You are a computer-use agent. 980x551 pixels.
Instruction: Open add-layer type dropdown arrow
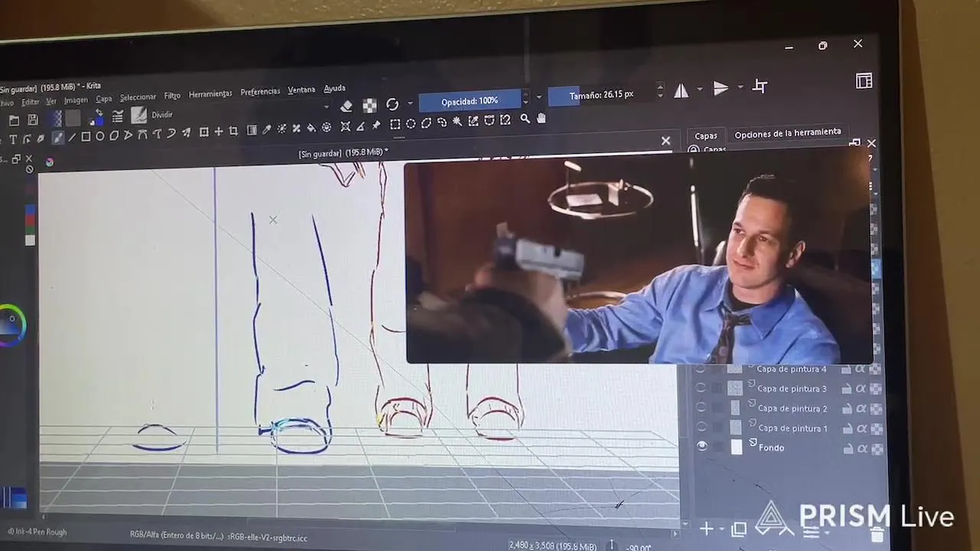pos(722,529)
